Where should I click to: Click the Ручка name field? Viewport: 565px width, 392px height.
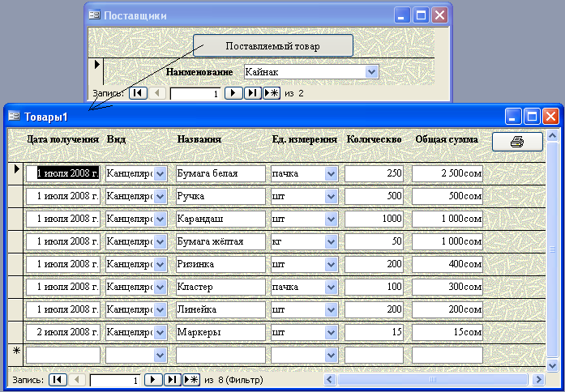pyautogui.click(x=220, y=196)
